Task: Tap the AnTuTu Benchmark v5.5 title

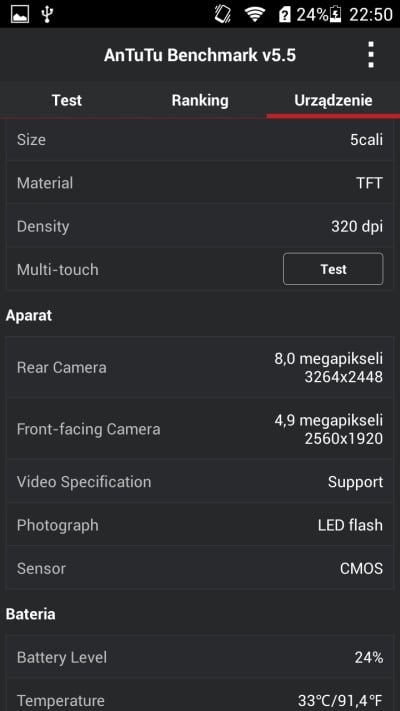Action: point(200,55)
